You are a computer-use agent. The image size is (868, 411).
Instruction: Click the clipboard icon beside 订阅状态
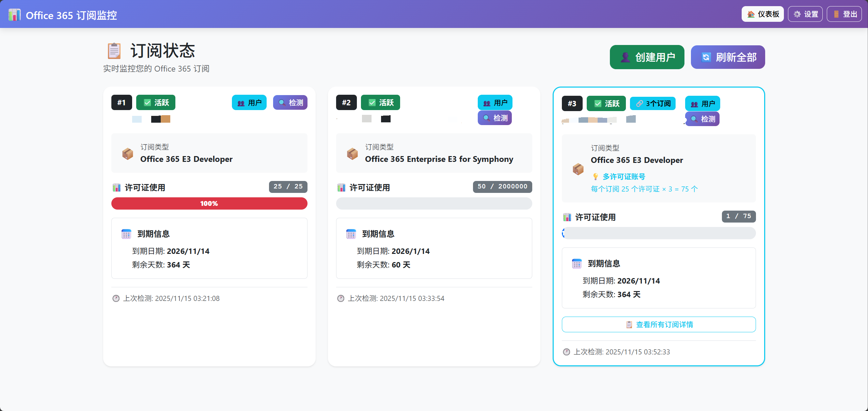pos(114,51)
